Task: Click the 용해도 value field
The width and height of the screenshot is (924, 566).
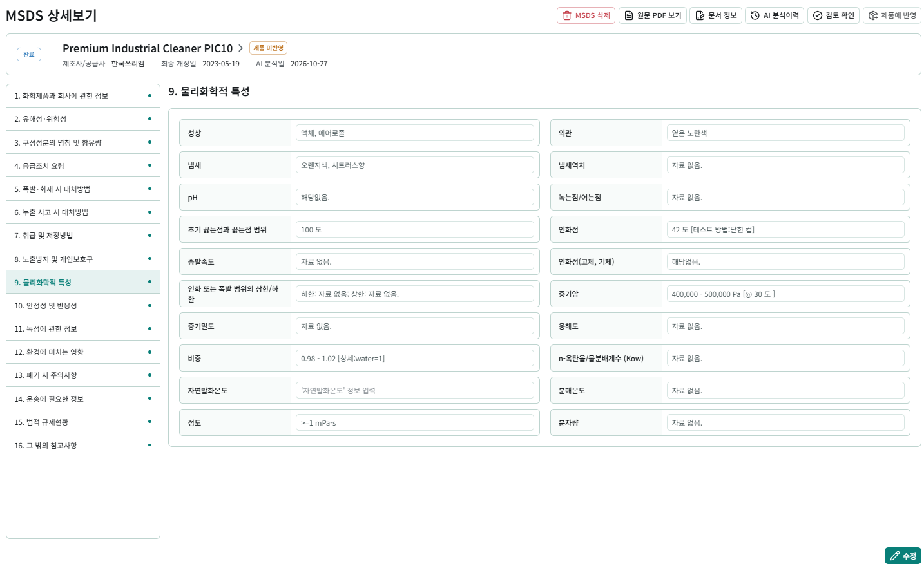Action: (785, 326)
